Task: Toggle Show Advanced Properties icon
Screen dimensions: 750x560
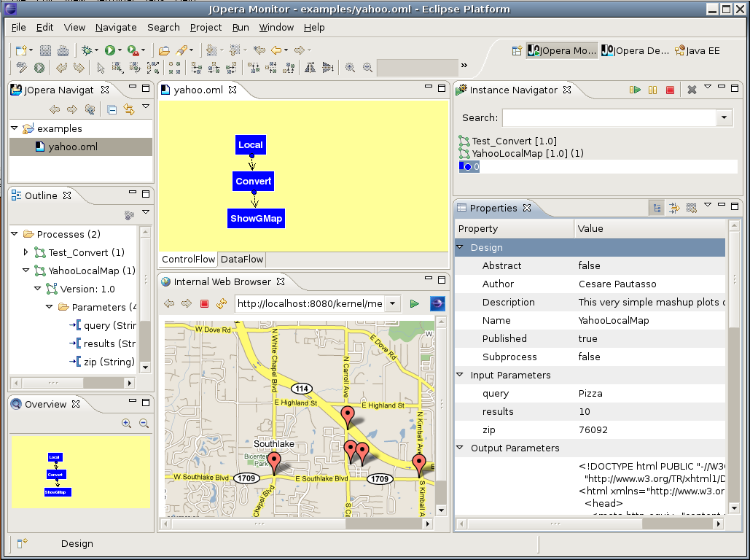Action: [674, 208]
